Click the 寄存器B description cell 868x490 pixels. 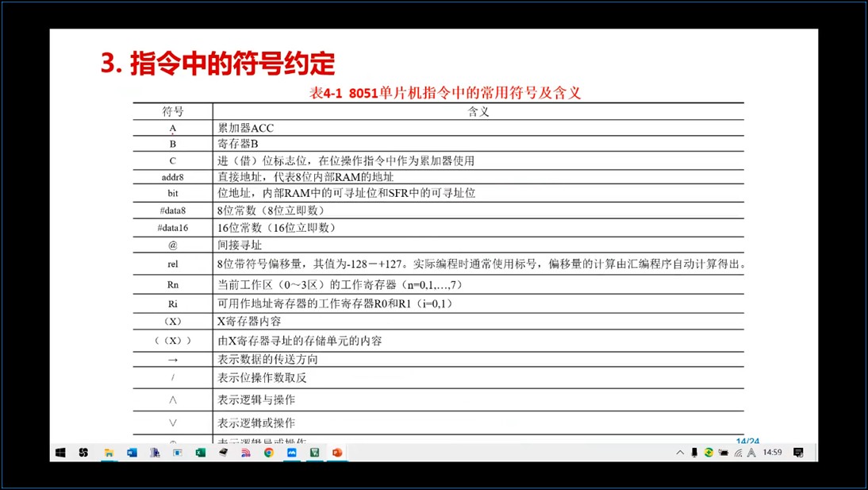pyautogui.click(x=237, y=144)
